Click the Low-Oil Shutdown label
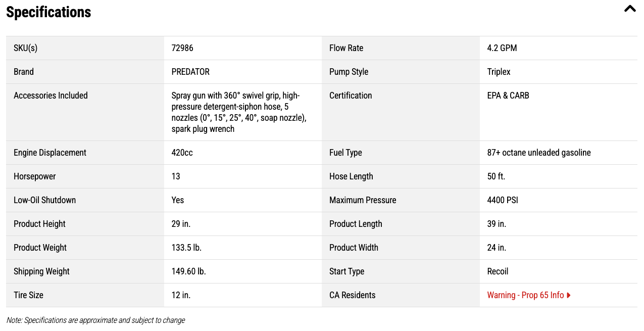Screen dimensions: 644x331 click(44, 200)
